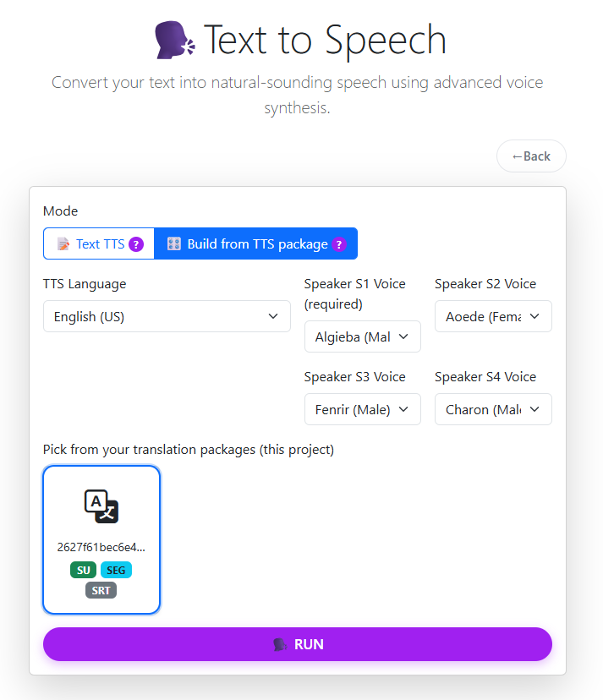Image resolution: width=603 pixels, height=700 pixels.
Task: Click the translate icon on the package card
Action: (x=101, y=507)
